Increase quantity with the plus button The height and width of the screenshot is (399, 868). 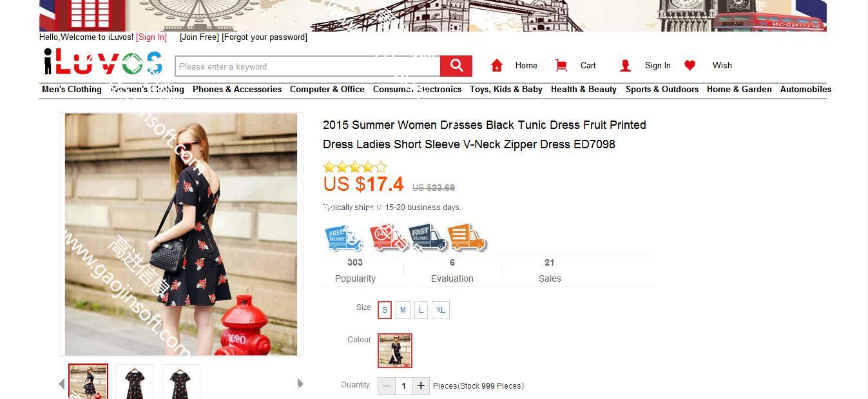coord(421,385)
